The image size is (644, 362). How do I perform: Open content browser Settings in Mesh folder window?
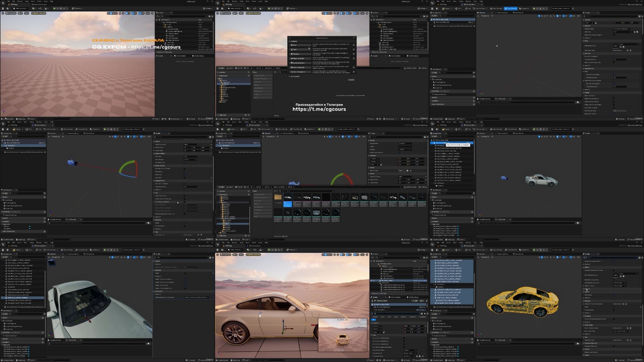423,187
